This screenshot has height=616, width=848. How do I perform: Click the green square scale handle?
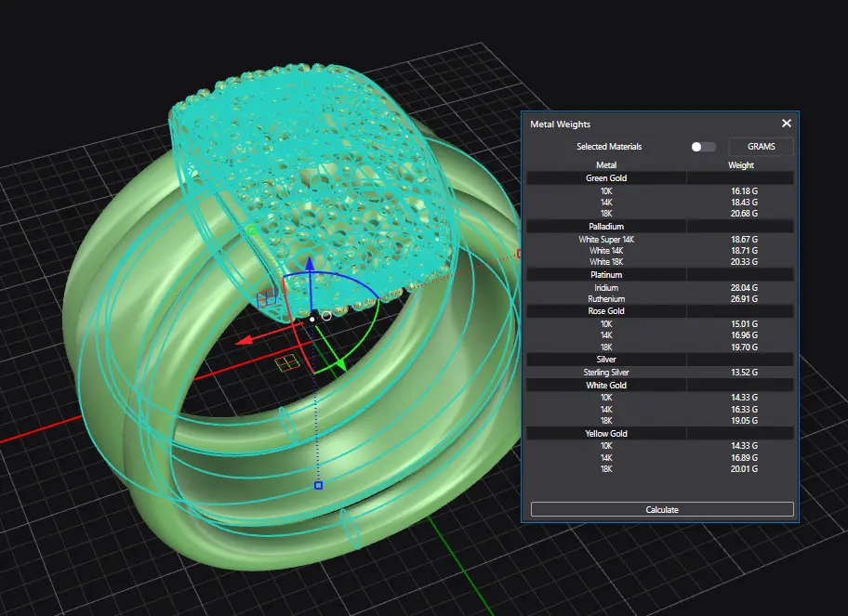[252, 229]
